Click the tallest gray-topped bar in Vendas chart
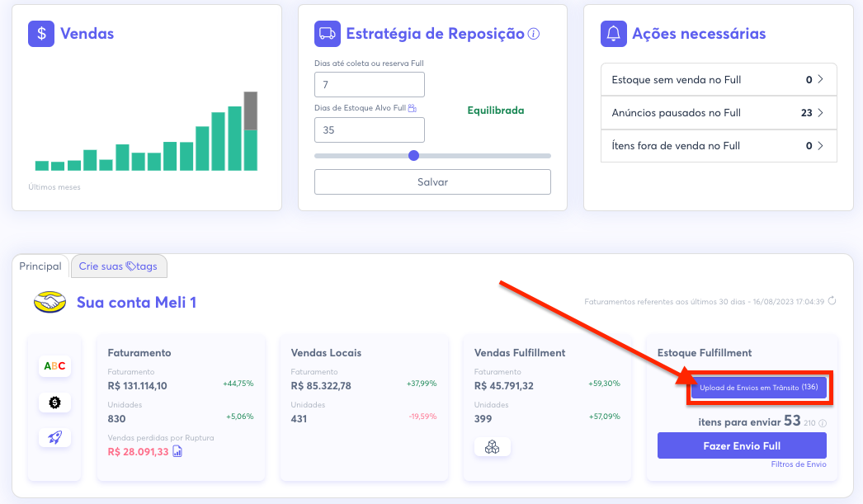 pos(251,131)
